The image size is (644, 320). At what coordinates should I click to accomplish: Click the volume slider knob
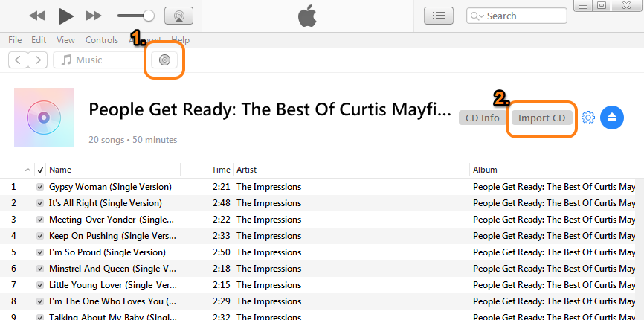pos(149,16)
